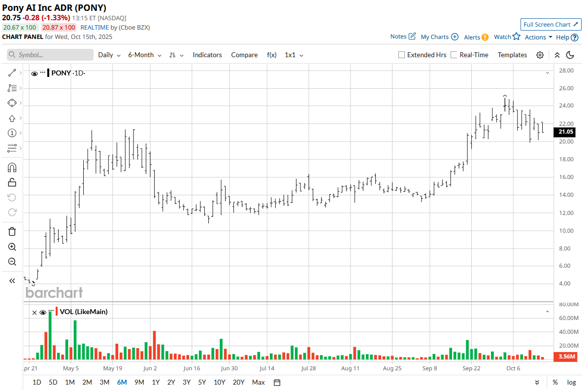
Task: Open the 6-Month period dropdown
Action: pos(145,55)
